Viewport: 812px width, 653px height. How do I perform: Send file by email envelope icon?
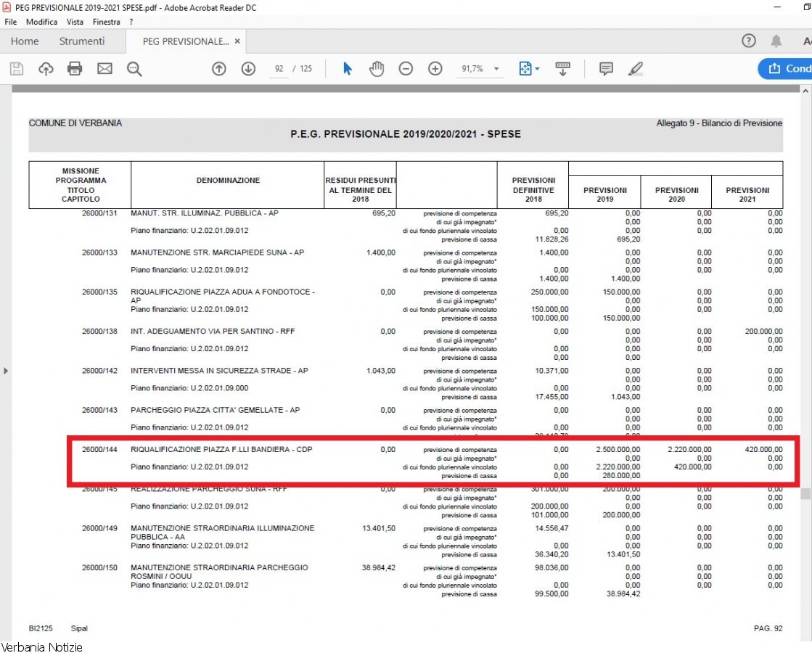104,69
